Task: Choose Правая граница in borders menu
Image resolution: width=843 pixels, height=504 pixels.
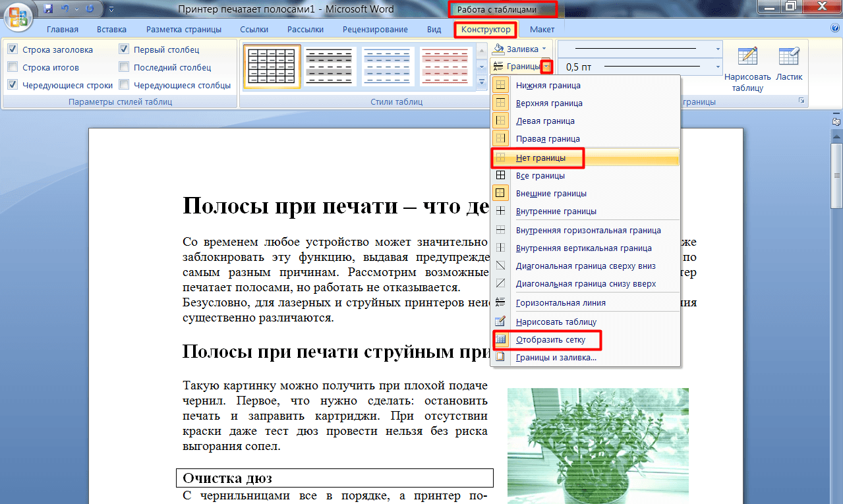Action: (586, 138)
